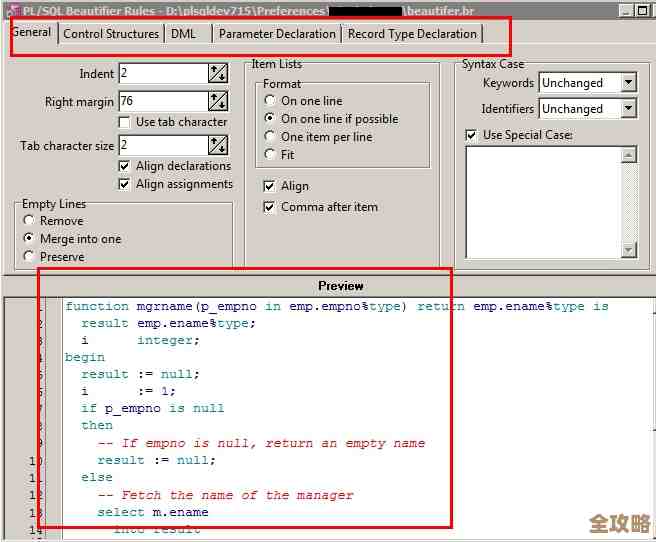
Task: Select the Preserve empty lines radio button
Action: pyautogui.click(x=29, y=257)
